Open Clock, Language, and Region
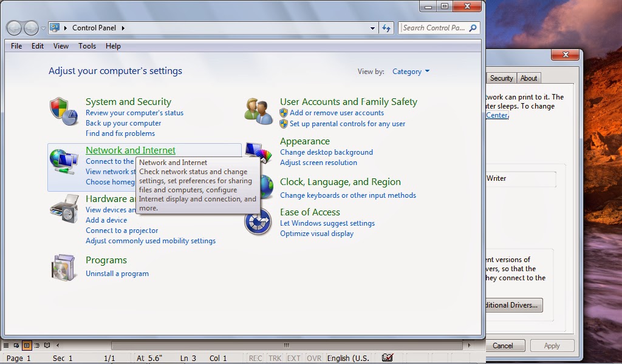Image resolution: width=622 pixels, height=364 pixels. 340,182
